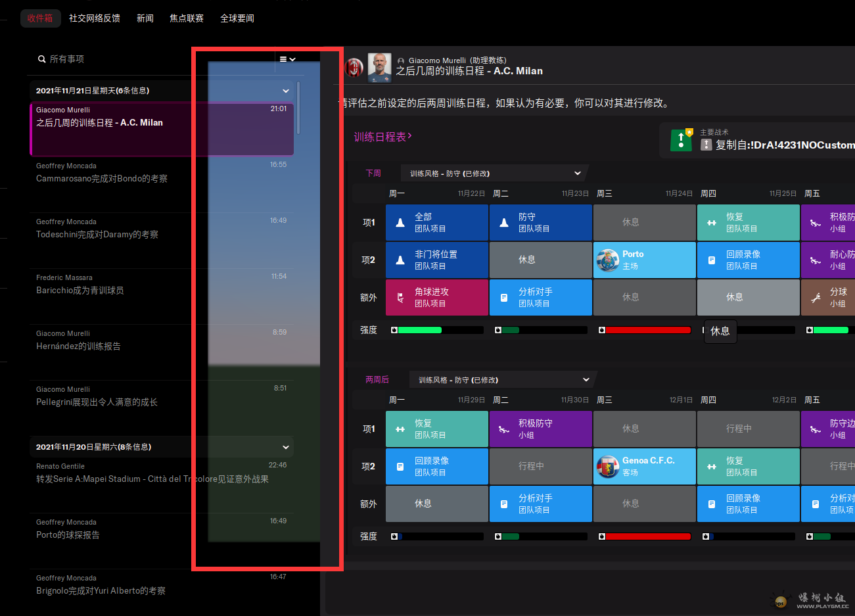Screen dimensions: 855x616
Task: Click the green 主要战术 tactic icon
Action: click(681, 140)
